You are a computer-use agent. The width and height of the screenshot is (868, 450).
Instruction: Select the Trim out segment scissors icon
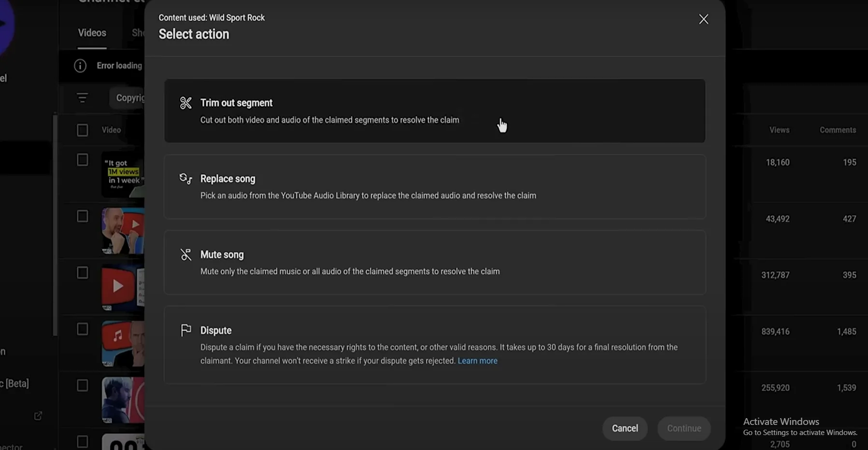(186, 103)
